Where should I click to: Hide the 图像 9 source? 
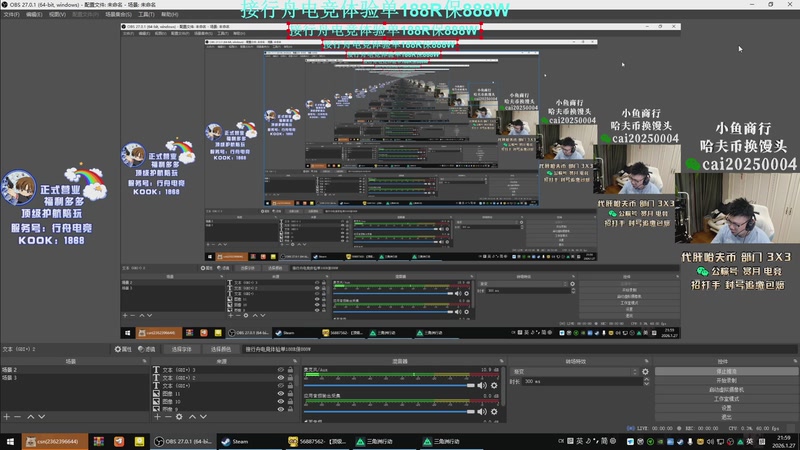coord(281,409)
